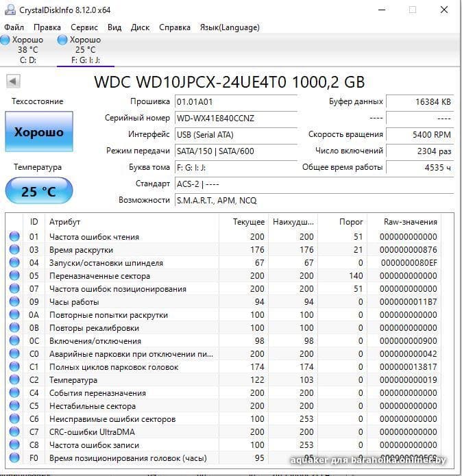This screenshot has width=462, height=476.
Task: Click status icon for CRC-ошибки UltraDMA
Action: pos(14,432)
